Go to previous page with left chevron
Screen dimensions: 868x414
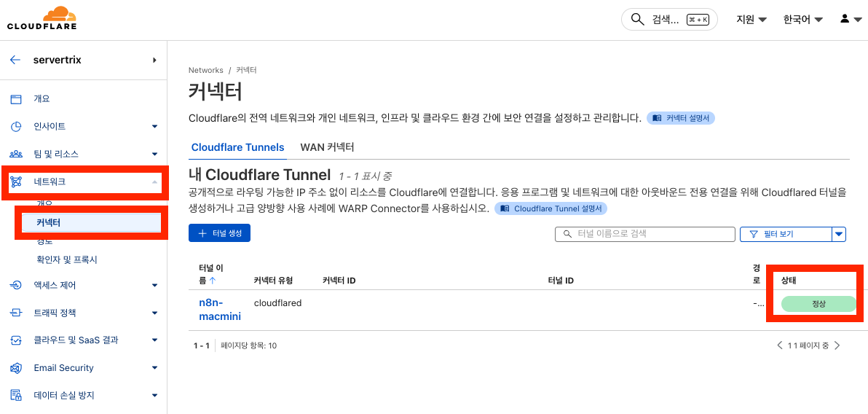[780, 345]
